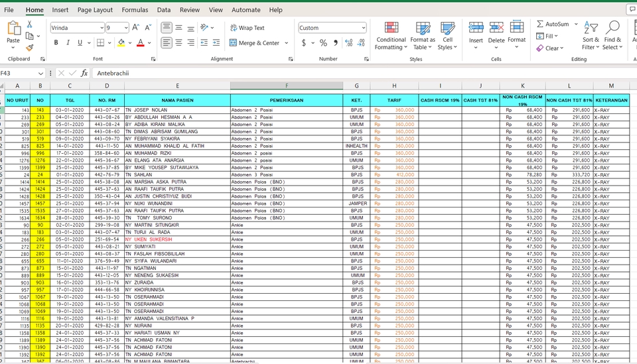The width and height of the screenshot is (637, 364).
Task: Activate the Format Painter brush
Action: (x=30, y=48)
